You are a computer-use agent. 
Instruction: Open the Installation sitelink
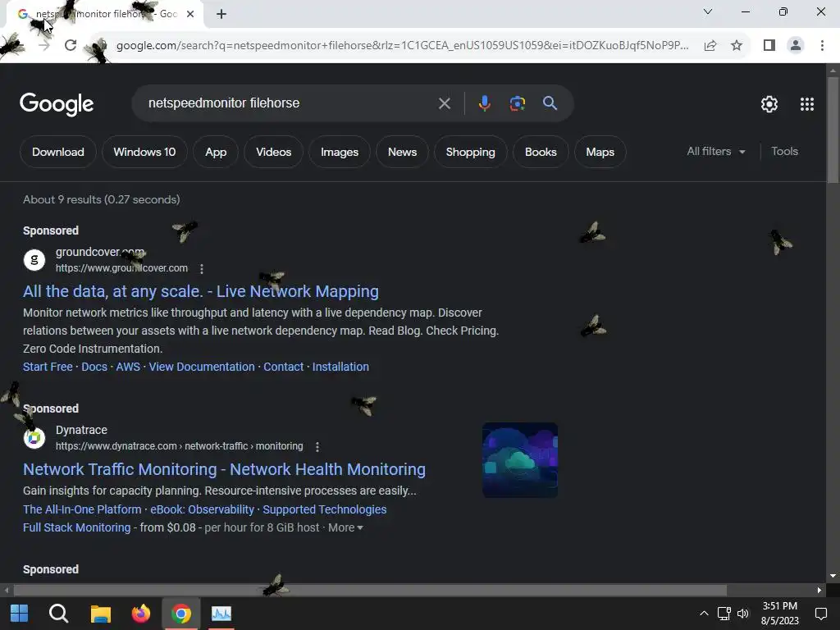click(x=340, y=367)
